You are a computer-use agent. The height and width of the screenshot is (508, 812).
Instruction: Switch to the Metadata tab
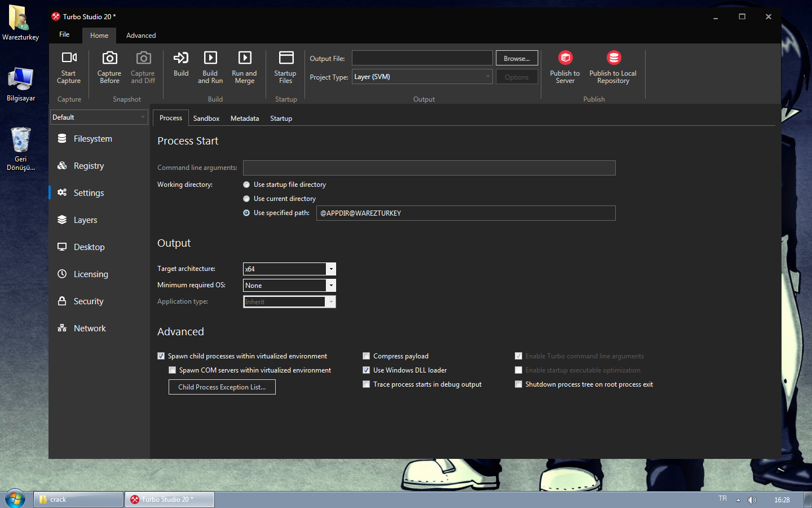tap(245, 119)
